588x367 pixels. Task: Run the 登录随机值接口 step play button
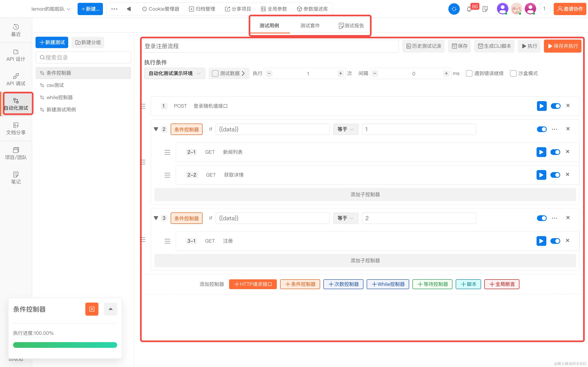pos(541,106)
